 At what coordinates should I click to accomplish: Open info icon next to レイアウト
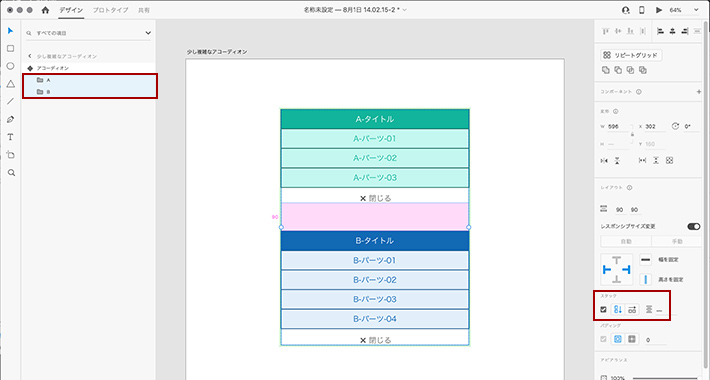(x=629, y=188)
